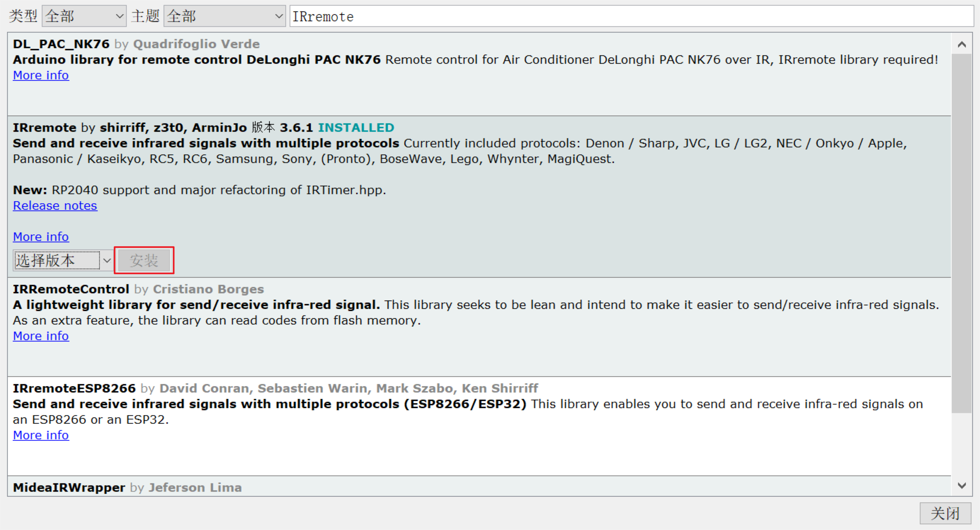Select the IRremote library entry title
The width and height of the screenshot is (980, 530).
(x=45, y=128)
